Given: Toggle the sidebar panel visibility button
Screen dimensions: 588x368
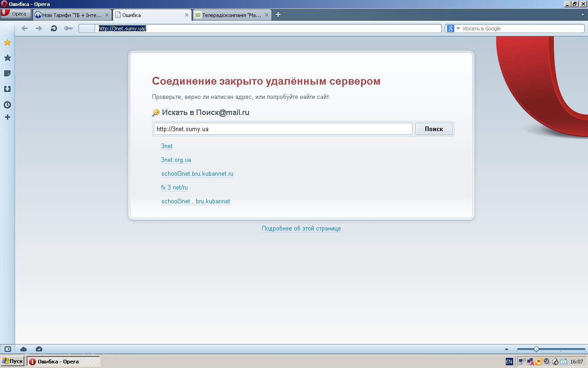Looking at the screenshot, I should coord(8,349).
